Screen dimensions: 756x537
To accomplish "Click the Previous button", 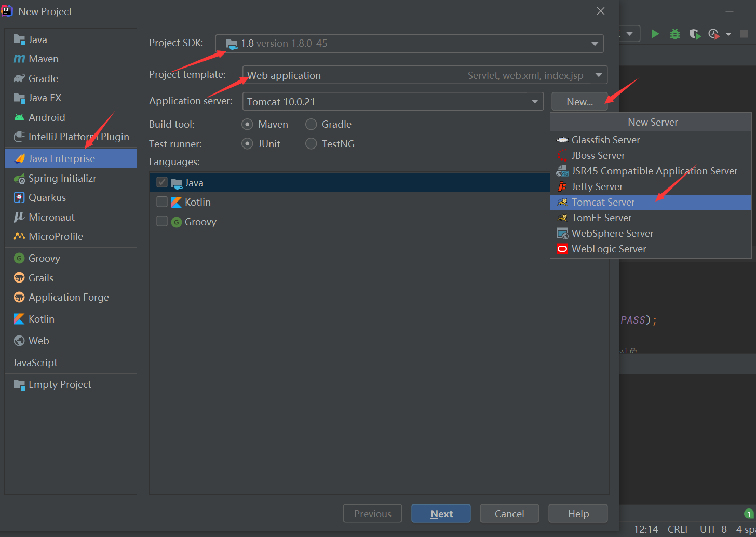I will (372, 514).
